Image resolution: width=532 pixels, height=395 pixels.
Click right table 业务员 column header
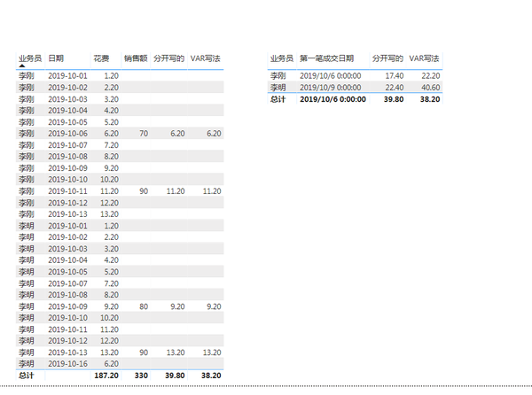click(282, 58)
